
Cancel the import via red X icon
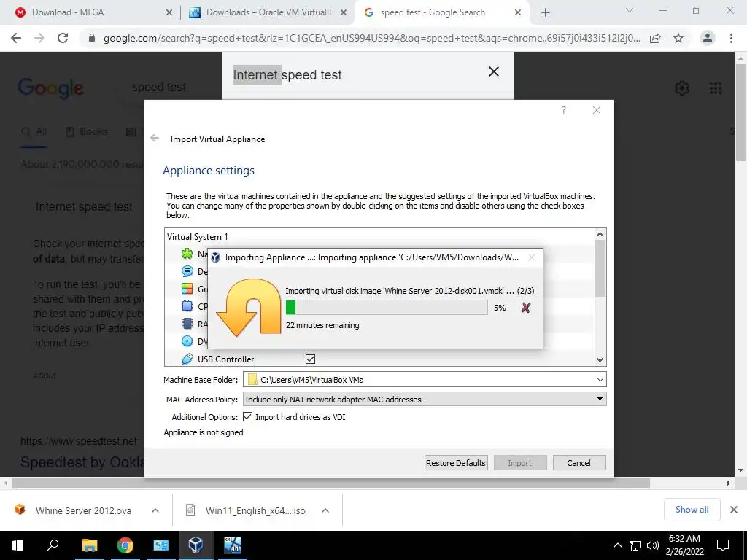[x=525, y=308]
